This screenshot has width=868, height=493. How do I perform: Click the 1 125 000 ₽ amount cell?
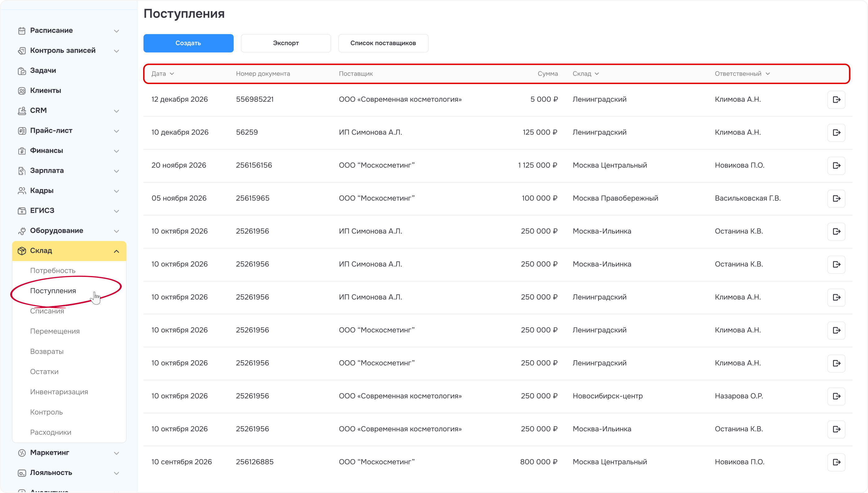tap(537, 165)
